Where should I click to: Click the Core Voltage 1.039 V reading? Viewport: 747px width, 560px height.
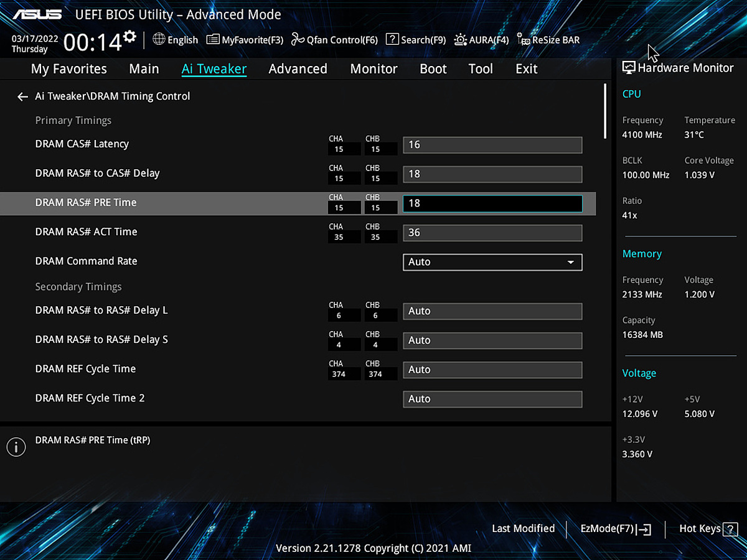pyautogui.click(x=700, y=175)
